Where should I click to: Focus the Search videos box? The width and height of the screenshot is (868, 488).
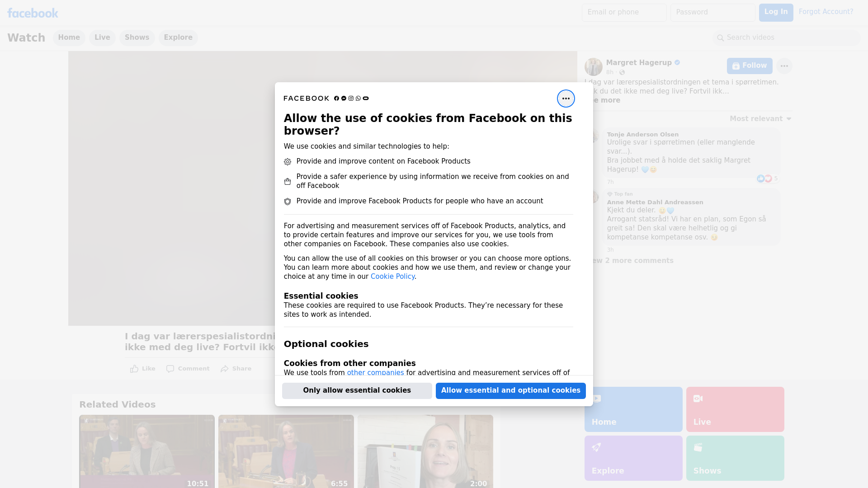click(x=787, y=38)
